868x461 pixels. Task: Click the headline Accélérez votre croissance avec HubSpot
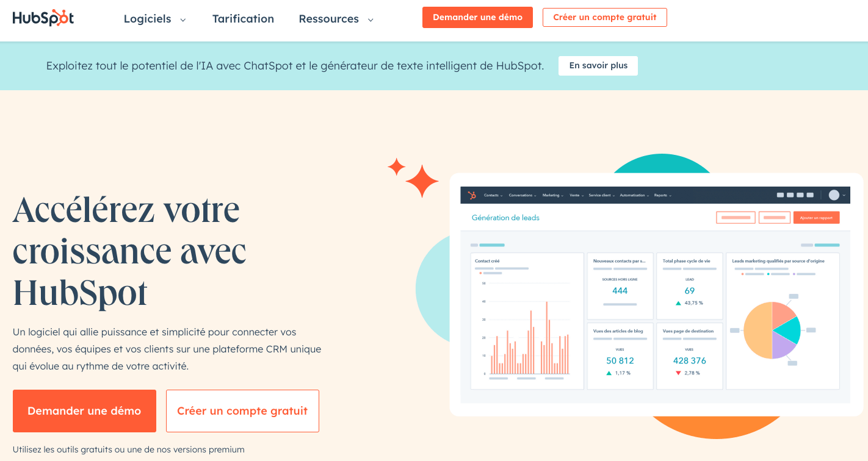(x=129, y=251)
